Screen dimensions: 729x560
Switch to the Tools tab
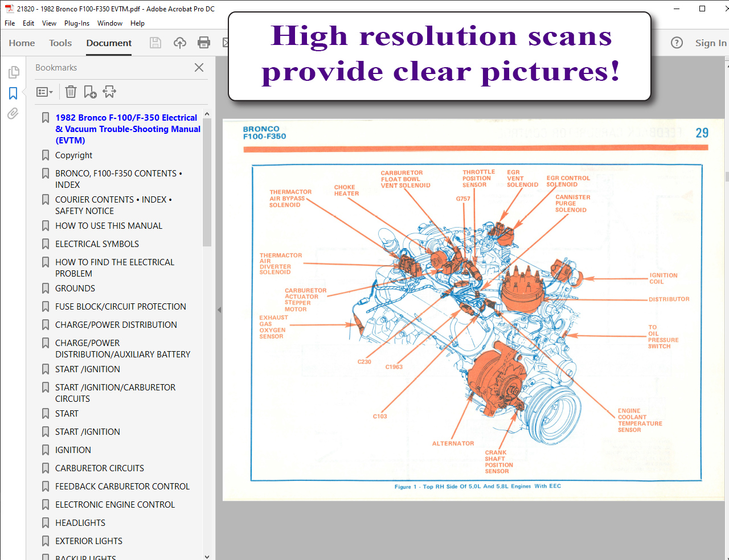point(60,43)
